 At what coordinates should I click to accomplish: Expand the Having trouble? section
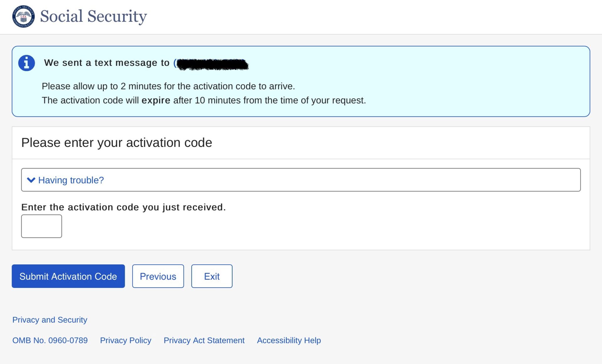coord(71,180)
